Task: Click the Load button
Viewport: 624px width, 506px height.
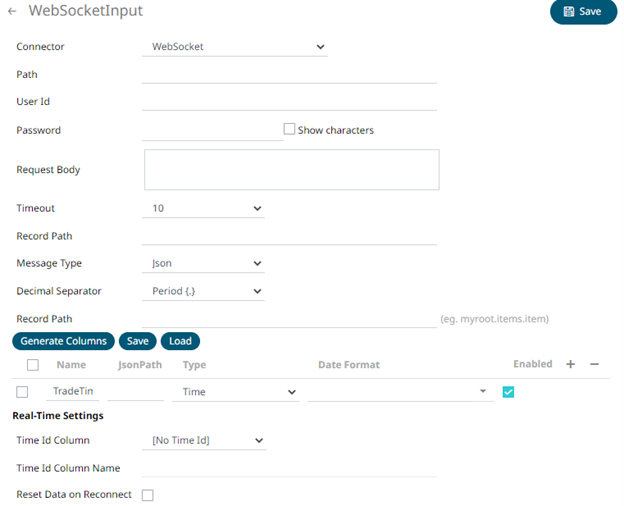Action: coord(180,341)
